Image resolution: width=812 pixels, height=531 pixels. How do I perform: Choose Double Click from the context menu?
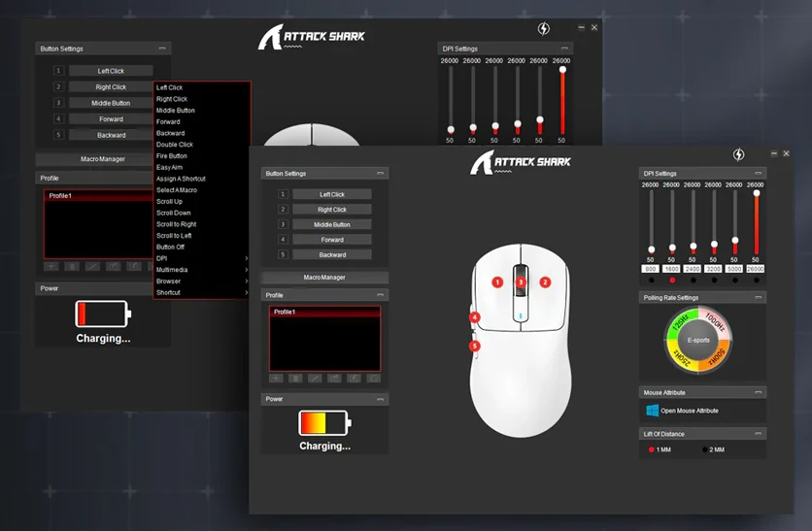pos(176,145)
